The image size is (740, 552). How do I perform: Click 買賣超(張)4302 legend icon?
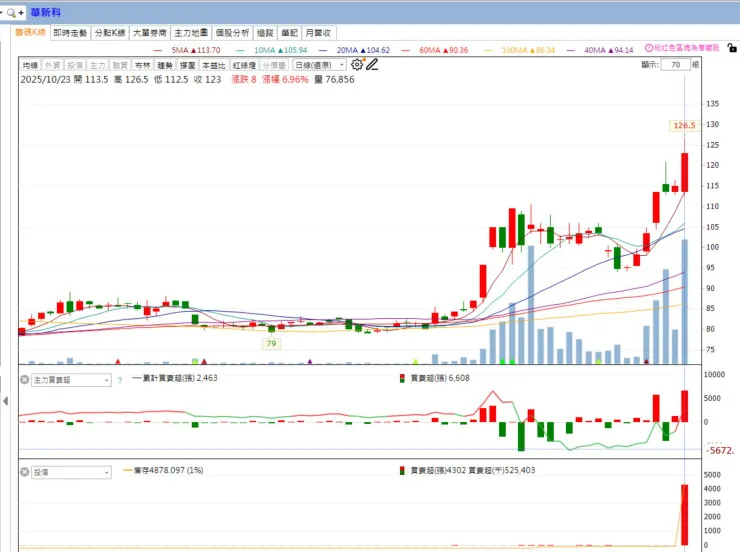point(402,470)
